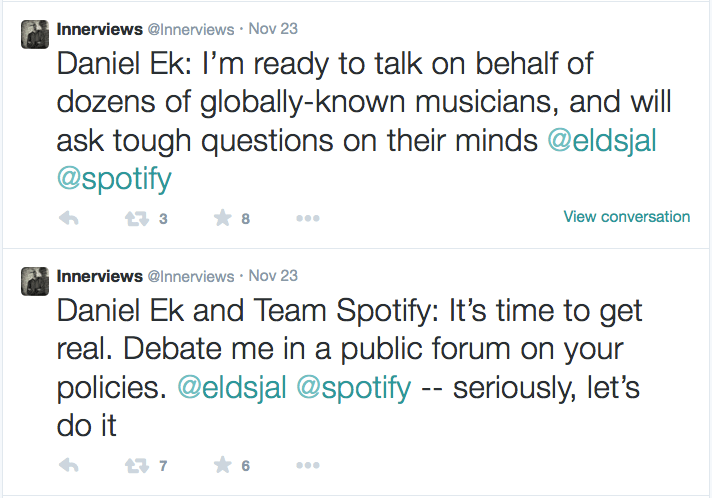Reply to the first Daniel Ek tweet
This screenshot has height=498, width=712.
[x=69, y=217]
